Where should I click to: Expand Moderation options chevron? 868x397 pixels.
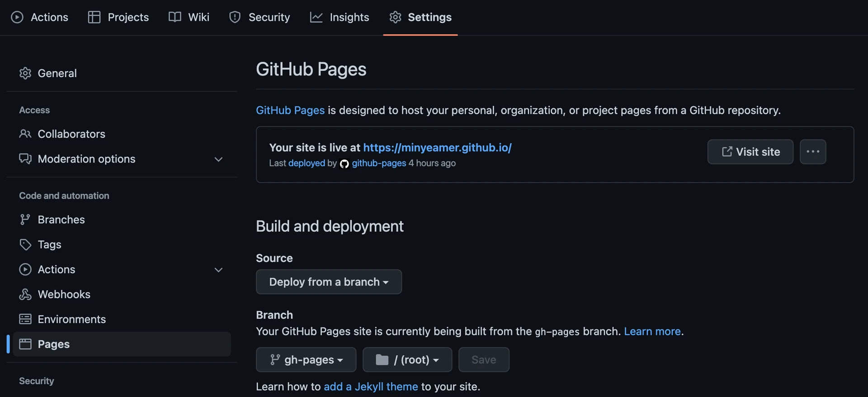pos(218,159)
